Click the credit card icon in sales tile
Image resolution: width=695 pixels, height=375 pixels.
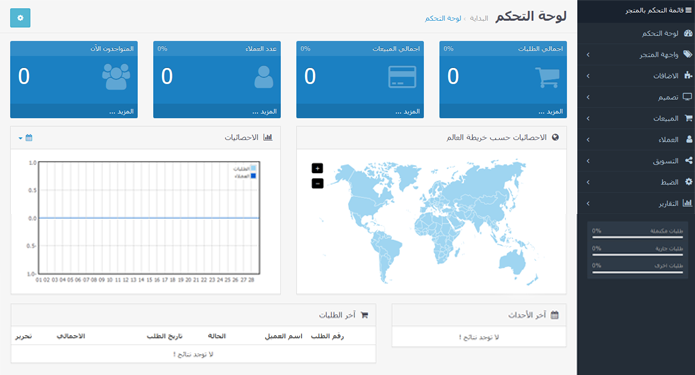click(x=402, y=77)
